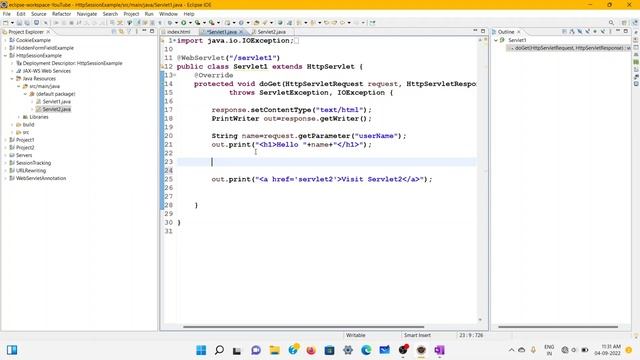The height and width of the screenshot is (360, 640).
Task: Open dropdown arrow next to New icon
Action: [12, 23]
